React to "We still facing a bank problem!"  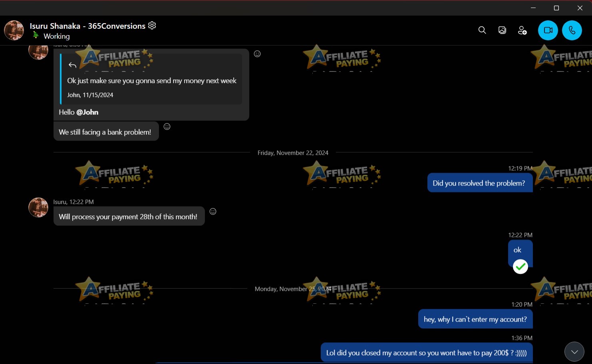click(167, 127)
